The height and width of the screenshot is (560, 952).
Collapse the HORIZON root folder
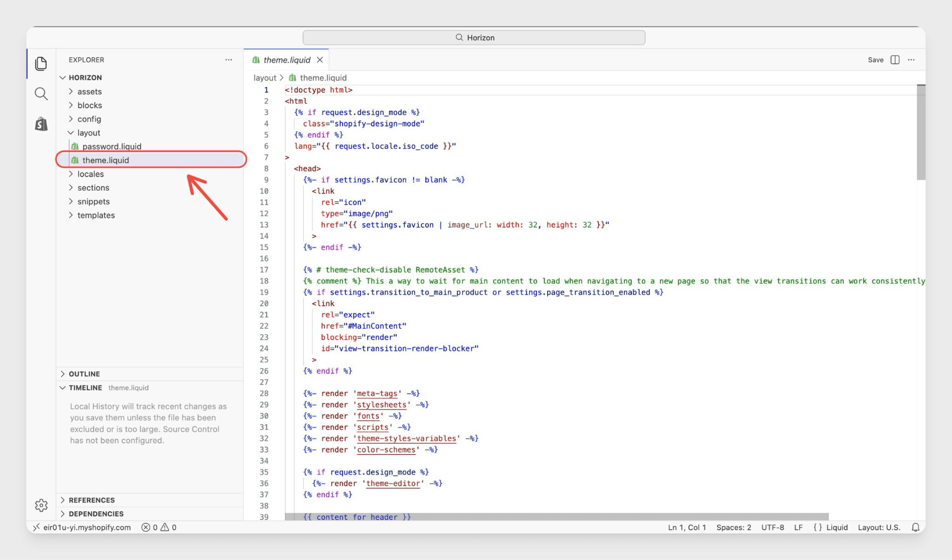pyautogui.click(x=63, y=78)
